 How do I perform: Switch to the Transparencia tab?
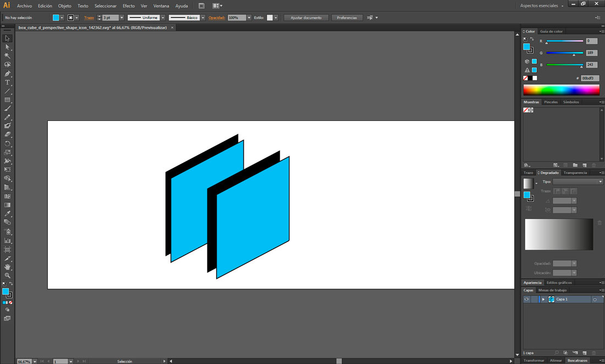575,173
